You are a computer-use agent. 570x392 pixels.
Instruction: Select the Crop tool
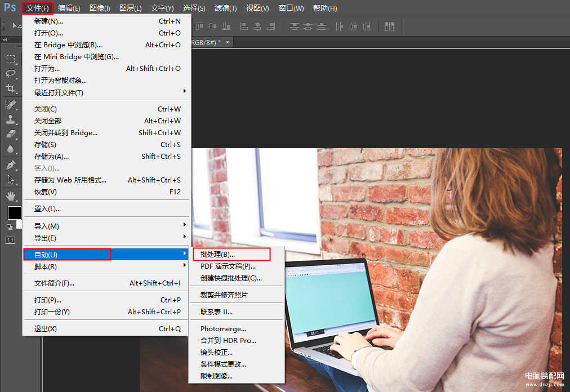click(x=11, y=88)
